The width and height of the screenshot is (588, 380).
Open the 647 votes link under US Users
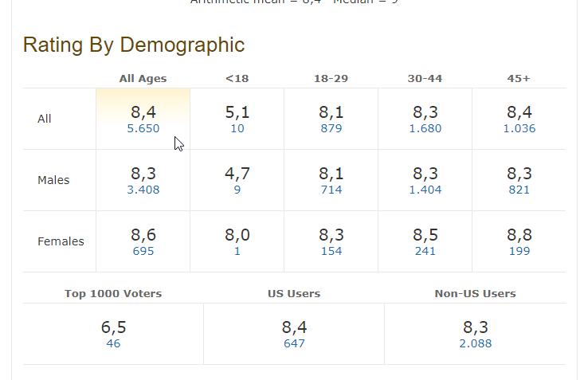pyautogui.click(x=294, y=343)
